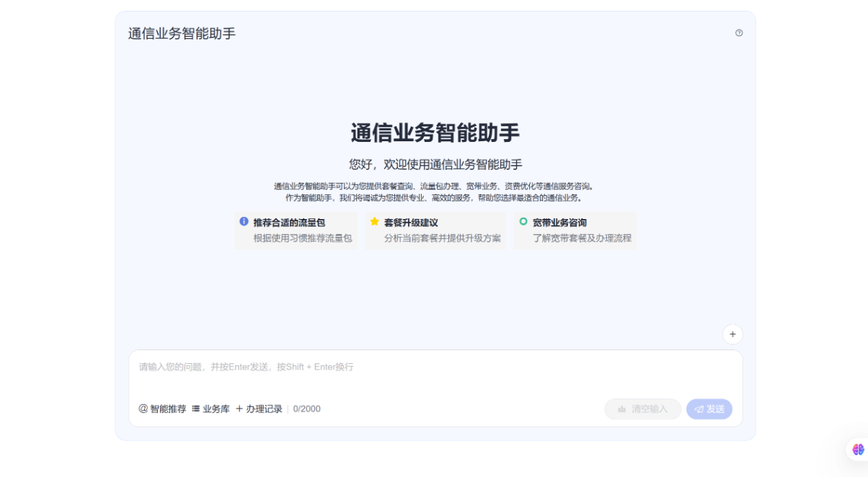The image size is (868, 477).
Task: Click the 0/2000 character counter
Action: click(308, 409)
